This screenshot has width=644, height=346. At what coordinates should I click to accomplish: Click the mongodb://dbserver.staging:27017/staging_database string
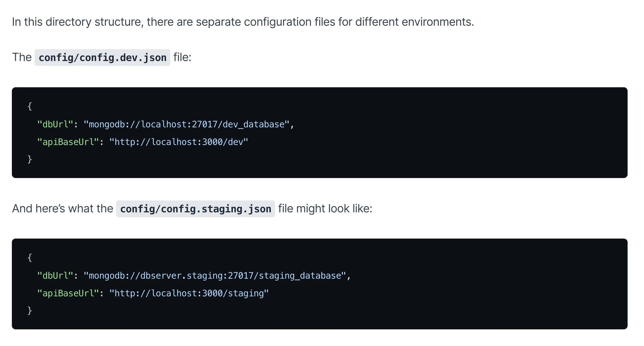tap(214, 276)
